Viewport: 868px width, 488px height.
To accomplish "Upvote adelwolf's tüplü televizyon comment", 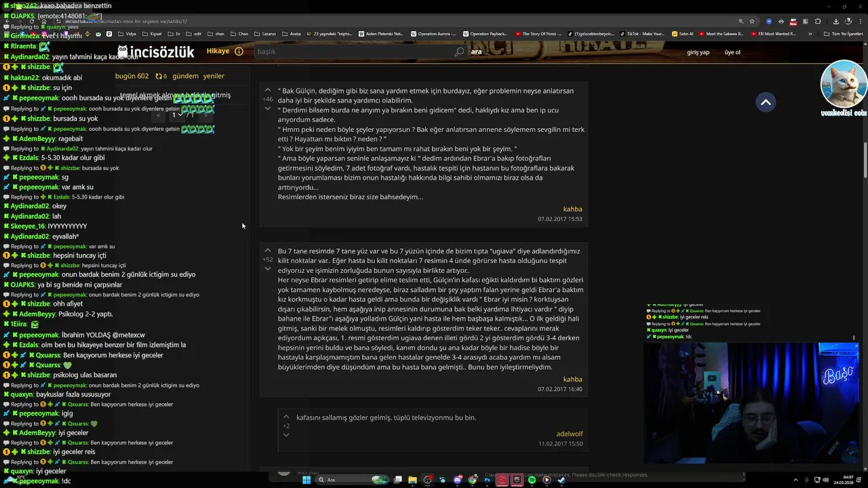I will [286, 417].
